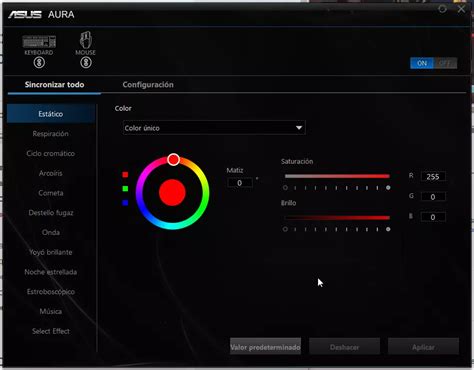Select the Estroboscópico effect
The height and width of the screenshot is (370, 474).
[51, 292]
